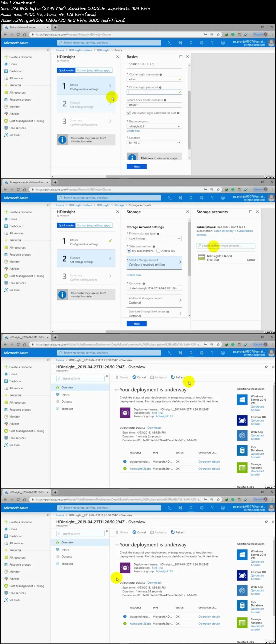Screen dimensions: 276x644
Task: Click info icon beside the Container label
Action: click(144, 284)
